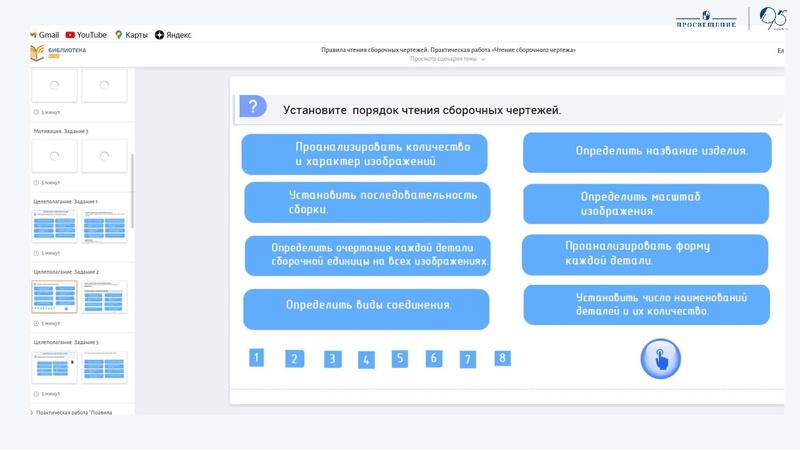Click number tile 8
Image resolution: width=800 pixels, height=450 pixels.
click(x=502, y=358)
